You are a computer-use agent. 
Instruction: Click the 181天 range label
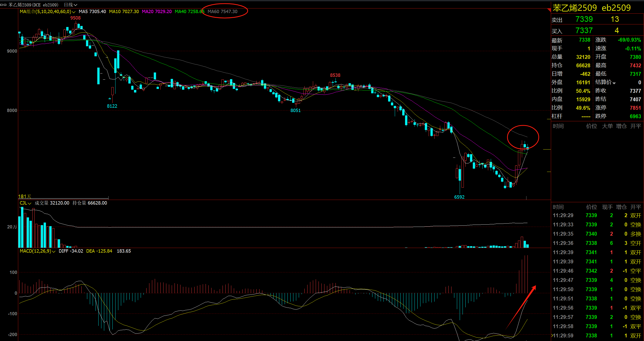click(x=25, y=197)
